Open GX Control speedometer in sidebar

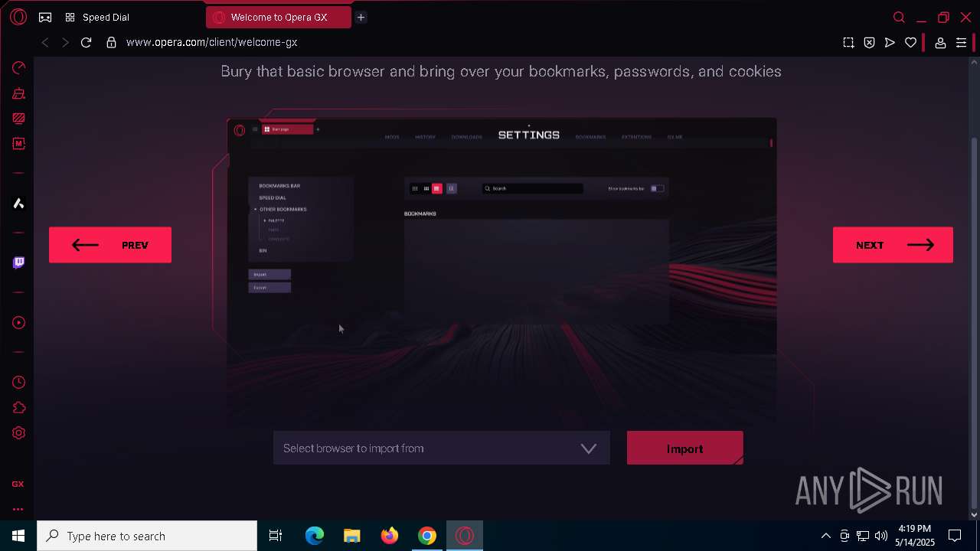point(18,68)
